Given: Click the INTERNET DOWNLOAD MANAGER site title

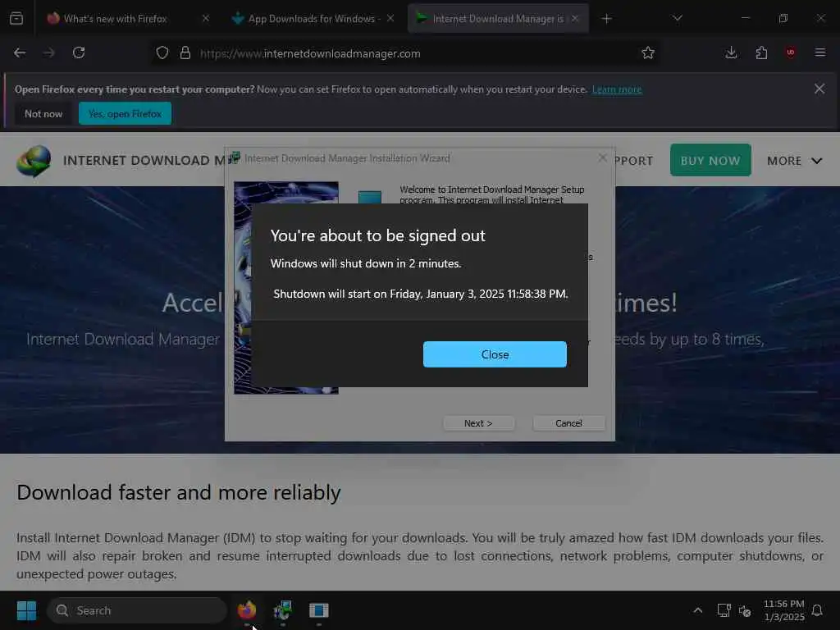Looking at the screenshot, I should coord(144,160).
